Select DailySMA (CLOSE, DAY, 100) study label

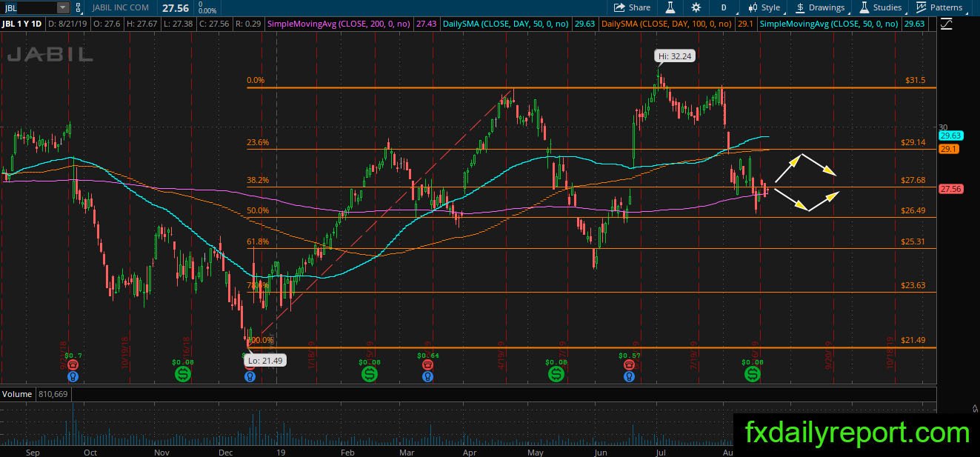coord(667,24)
